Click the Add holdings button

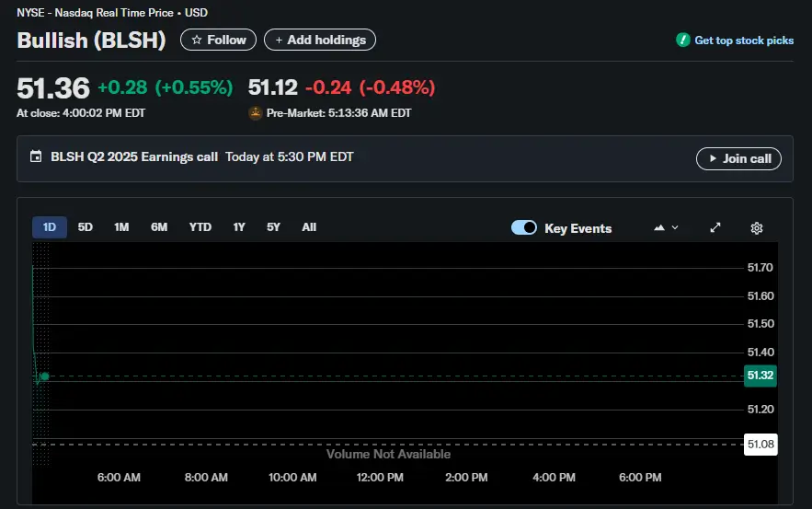tap(320, 40)
